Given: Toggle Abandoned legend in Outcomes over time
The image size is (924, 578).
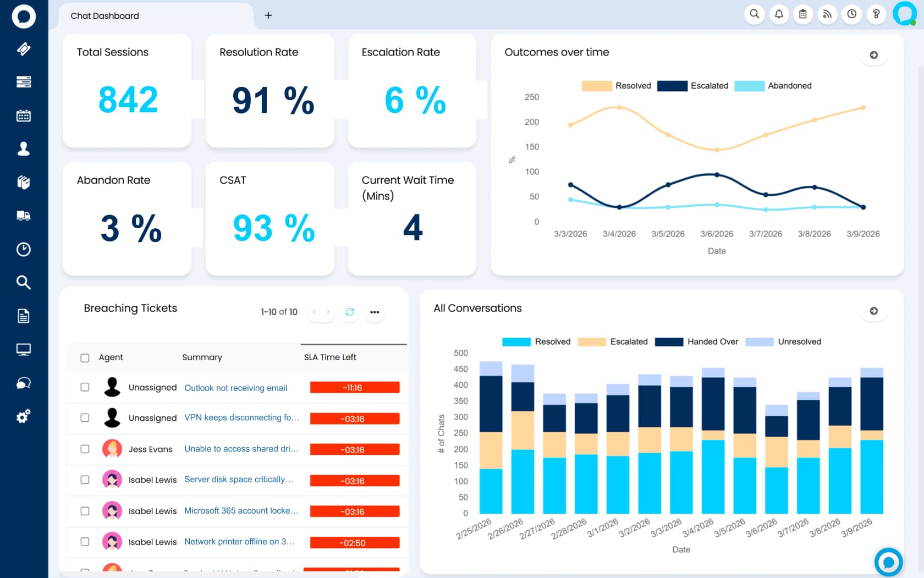Looking at the screenshot, I should [773, 86].
